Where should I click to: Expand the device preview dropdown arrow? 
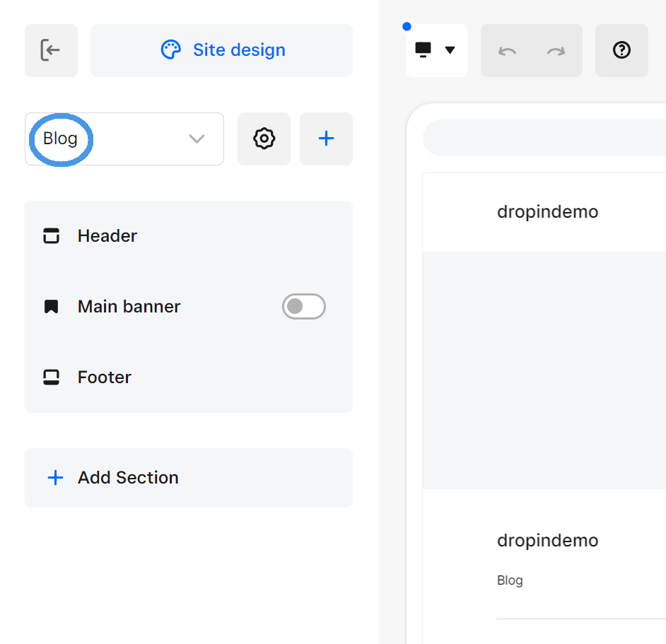[x=450, y=50]
